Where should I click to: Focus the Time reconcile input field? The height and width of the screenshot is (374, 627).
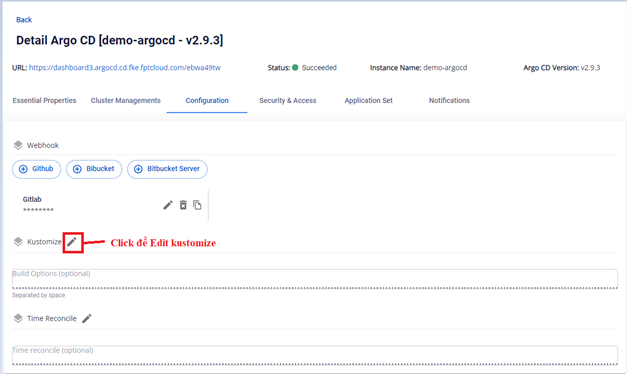[315, 355]
